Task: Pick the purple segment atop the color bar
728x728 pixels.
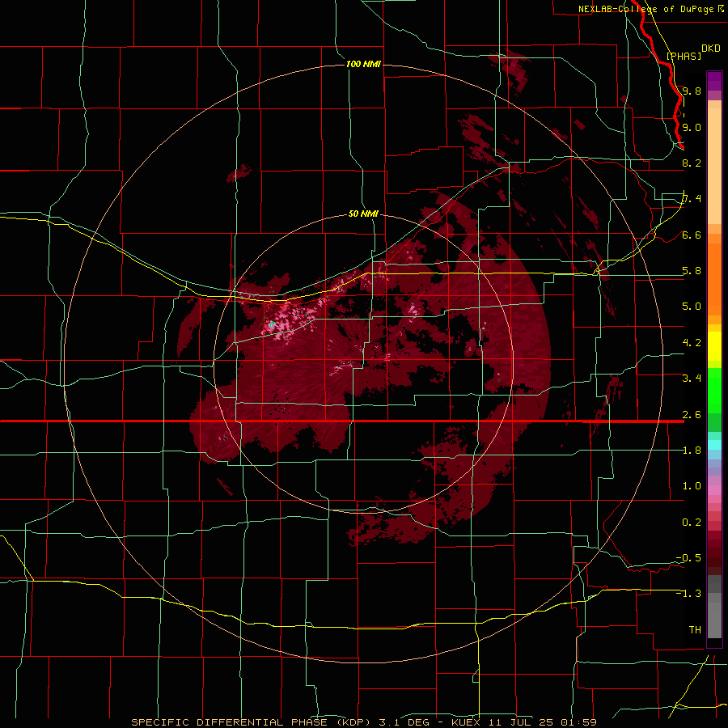Action: point(714,81)
